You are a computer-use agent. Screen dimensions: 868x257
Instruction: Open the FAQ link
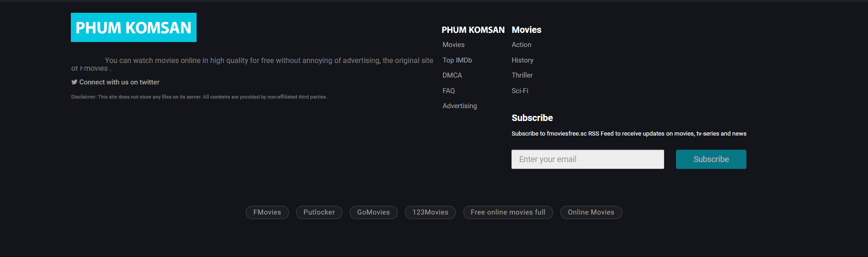coord(448,91)
